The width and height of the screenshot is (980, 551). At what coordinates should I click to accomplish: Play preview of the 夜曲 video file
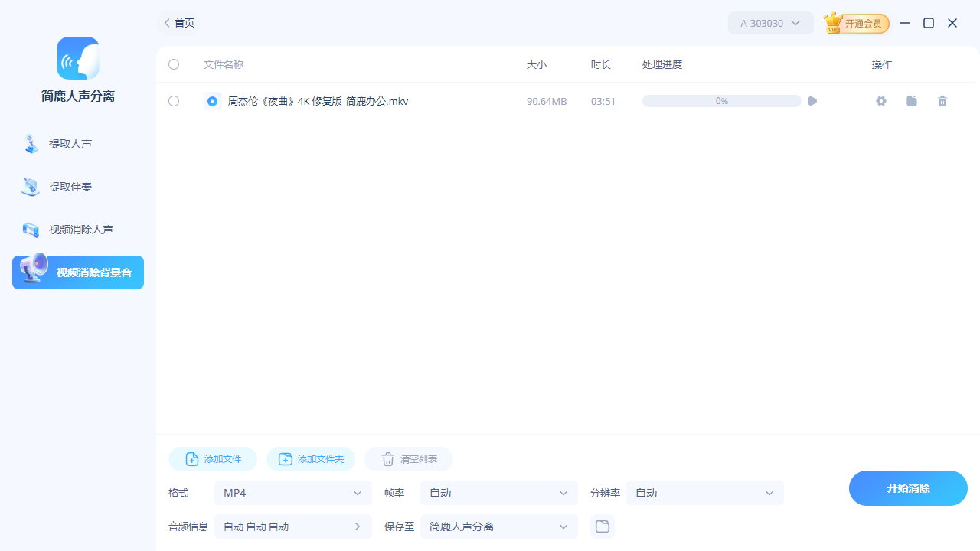pos(812,101)
